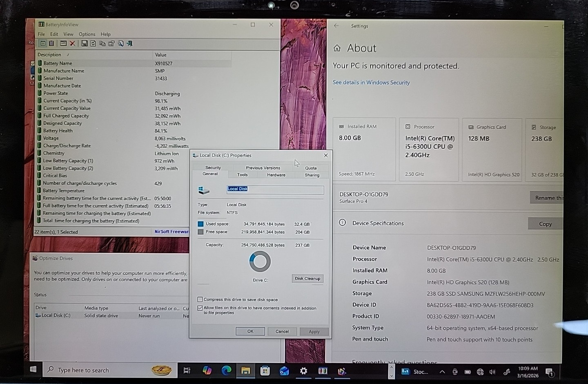The image size is (588, 384).
Task: Switch to BatteryInfoView on the taskbar
Action: 323,371
